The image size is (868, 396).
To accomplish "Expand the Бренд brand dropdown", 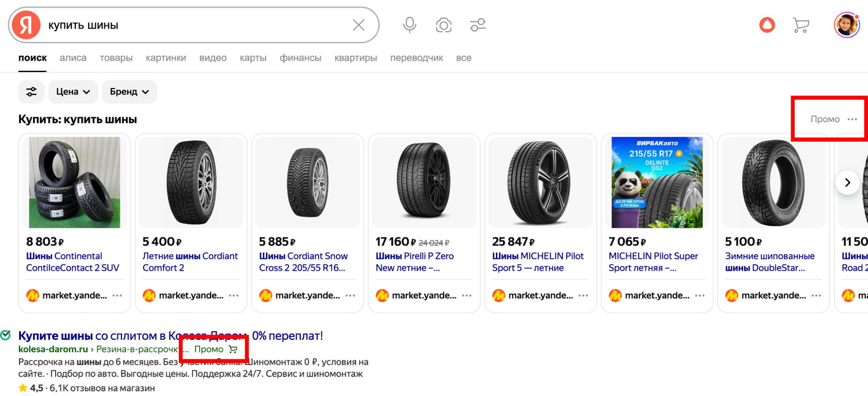I will pyautogui.click(x=129, y=92).
